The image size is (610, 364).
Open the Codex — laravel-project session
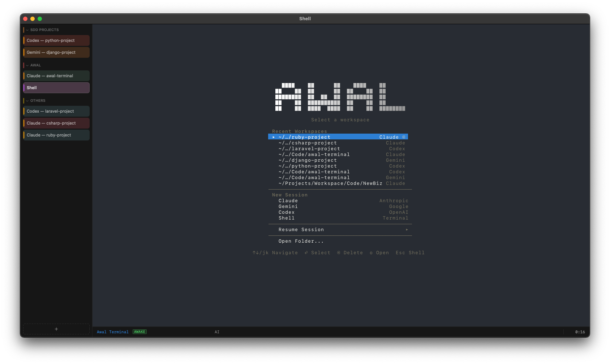coord(56,111)
